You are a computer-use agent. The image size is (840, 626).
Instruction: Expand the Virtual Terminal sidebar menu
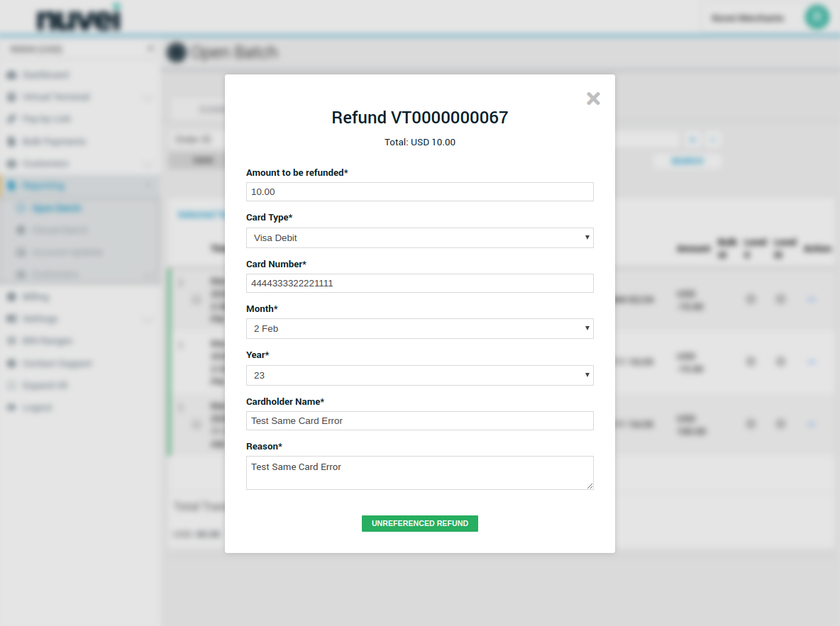[57, 97]
